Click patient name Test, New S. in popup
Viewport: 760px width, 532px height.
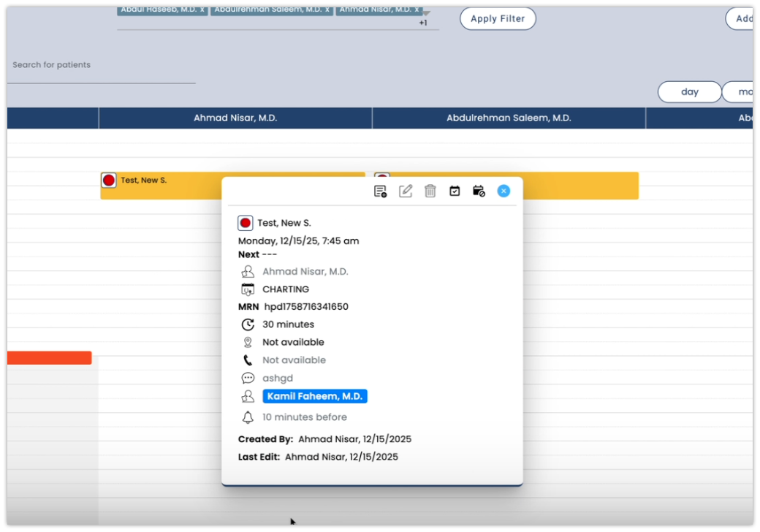point(284,223)
